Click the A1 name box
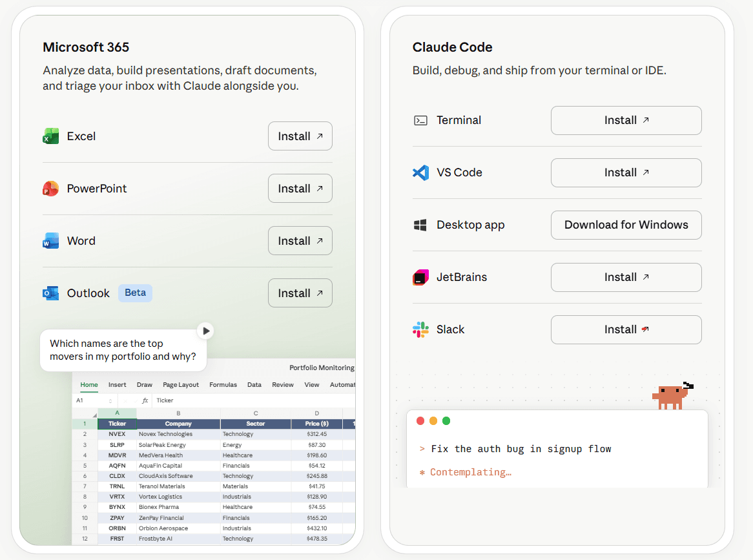 click(94, 400)
